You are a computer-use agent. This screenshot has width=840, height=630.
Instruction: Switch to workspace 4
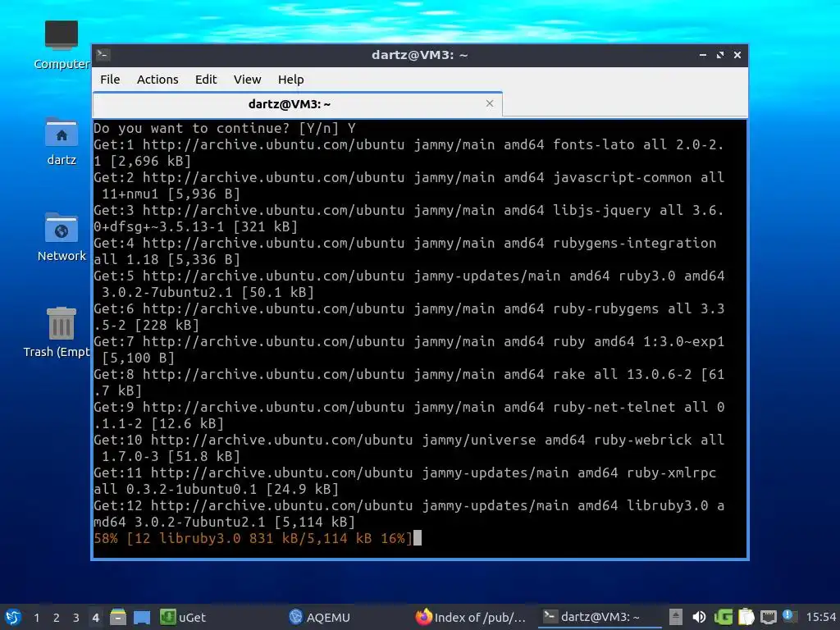point(95,618)
